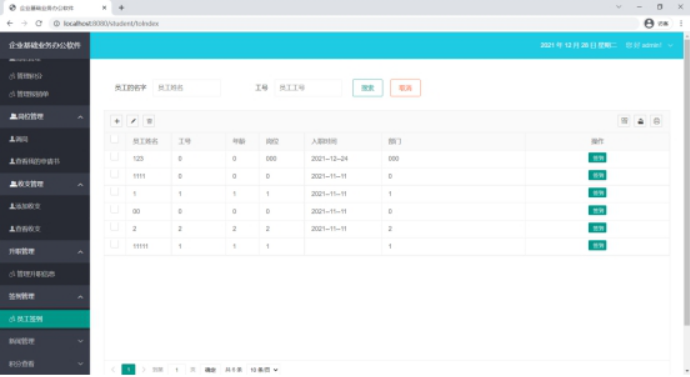The width and height of the screenshot is (690, 377).
Task: Check the row with employee name 2
Action: pyautogui.click(x=114, y=227)
